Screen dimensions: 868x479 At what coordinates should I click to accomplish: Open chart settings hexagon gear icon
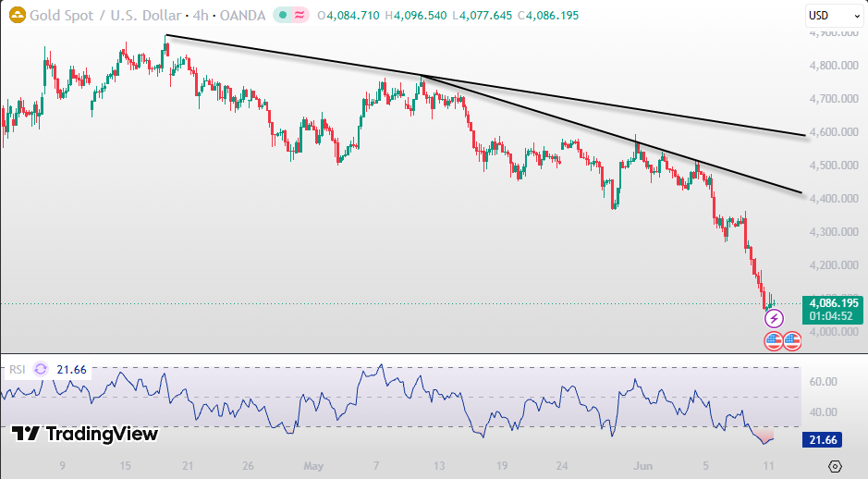click(836, 466)
